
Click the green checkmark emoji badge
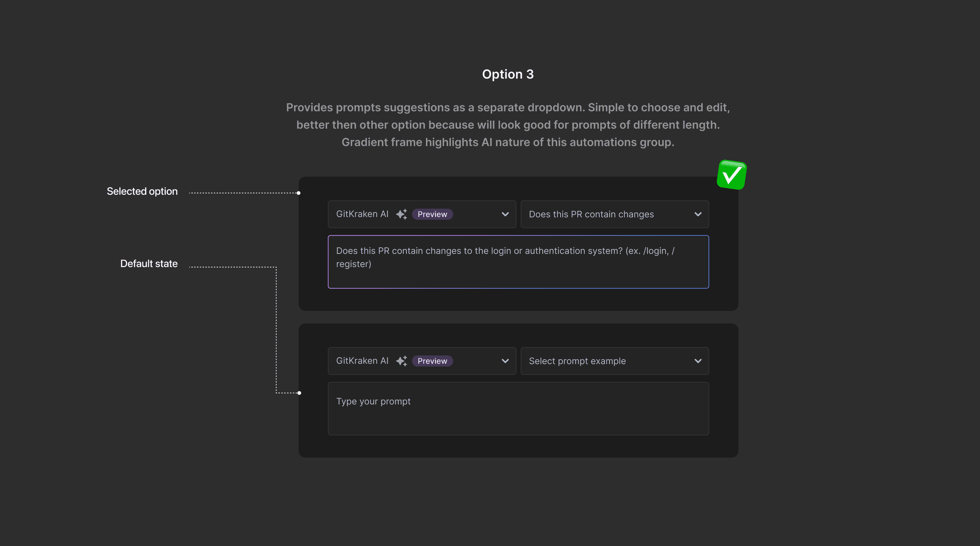click(731, 175)
